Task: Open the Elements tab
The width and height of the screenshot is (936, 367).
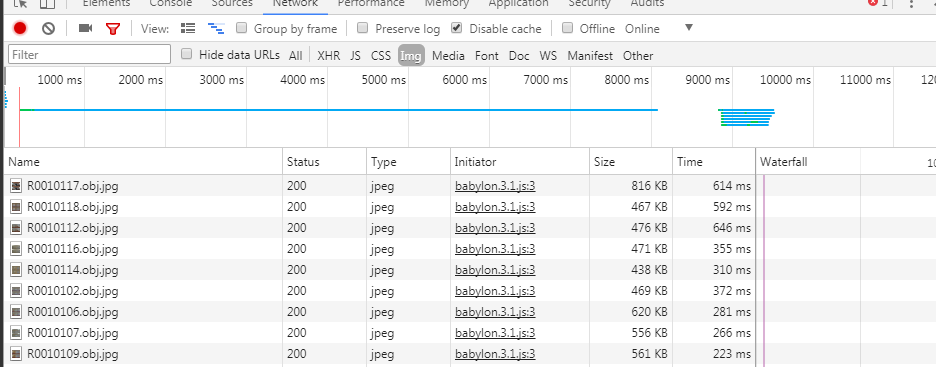Action: 106,4
